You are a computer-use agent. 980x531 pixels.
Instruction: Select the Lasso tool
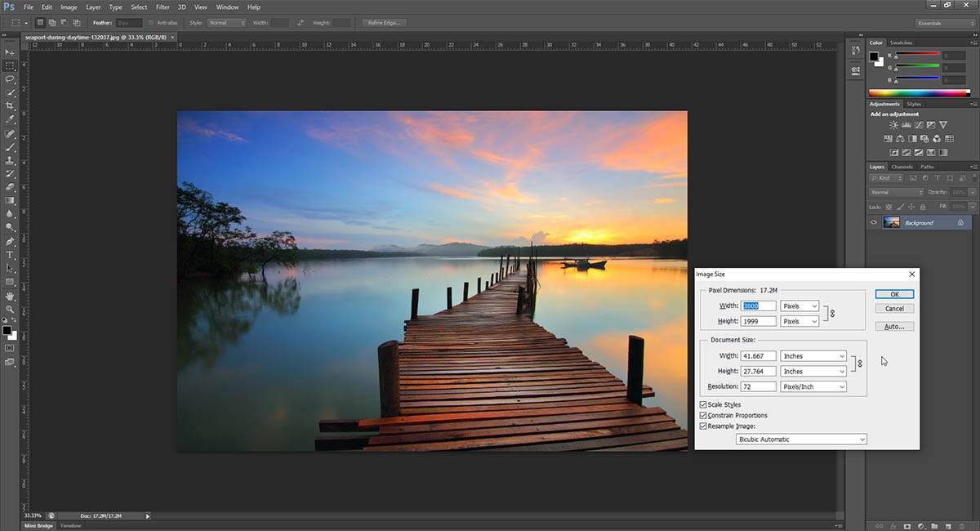[10, 79]
